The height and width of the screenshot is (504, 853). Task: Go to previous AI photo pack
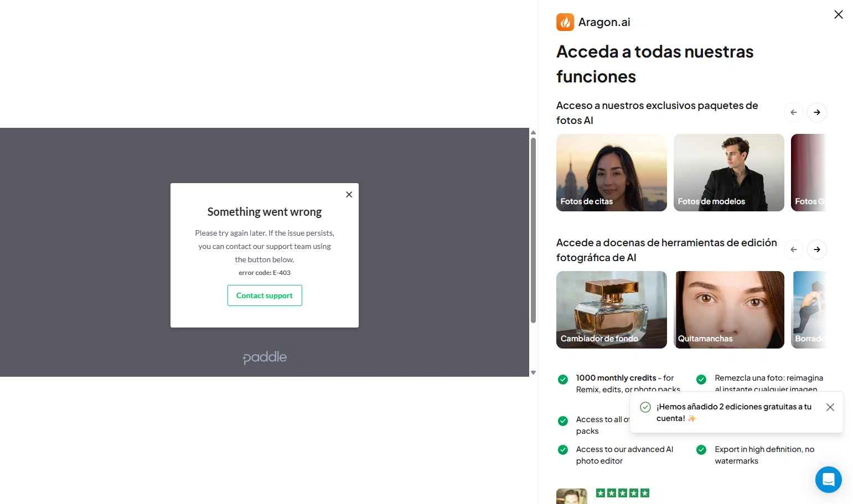coord(794,112)
